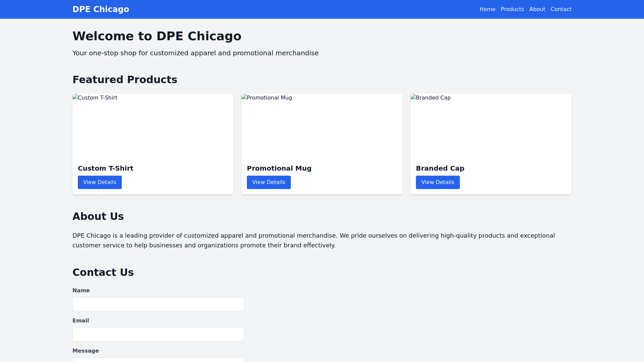644x362 pixels.
Task: Click the Custom T-Shirt card title
Action: pyautogui.click(x=106, y=168)
